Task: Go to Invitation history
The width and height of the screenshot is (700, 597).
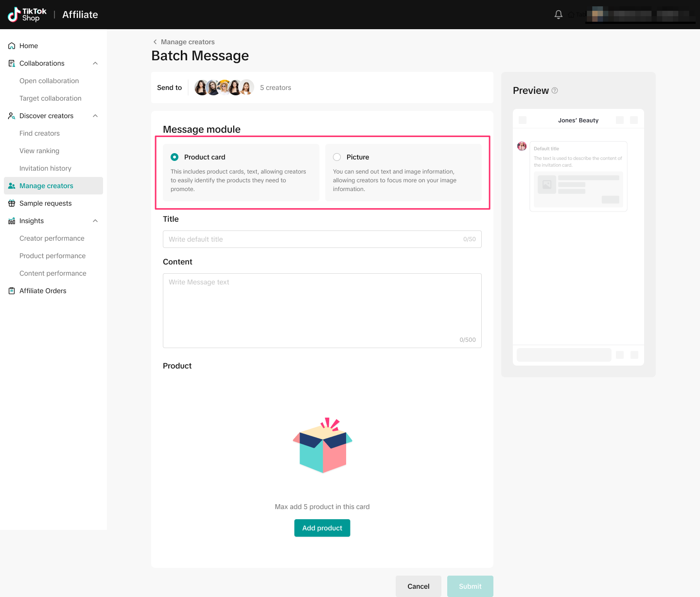Action: [45, 168]
